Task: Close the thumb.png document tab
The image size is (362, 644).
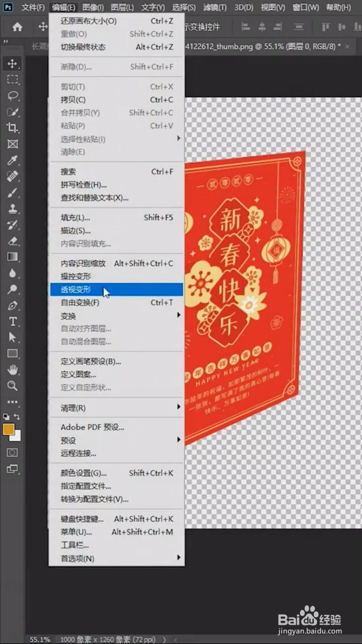Action: coord(347,46)
